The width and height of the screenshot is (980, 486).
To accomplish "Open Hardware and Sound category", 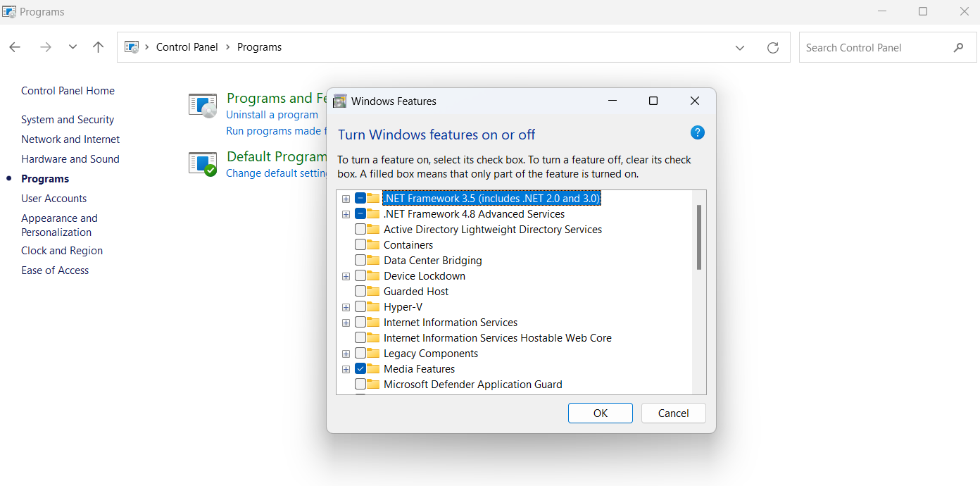I will 70,159.
